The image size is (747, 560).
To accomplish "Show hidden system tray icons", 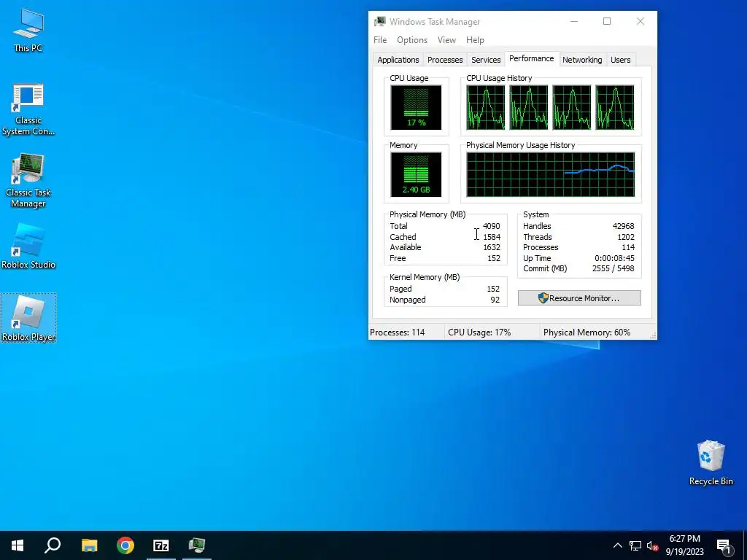I will 617,545.
